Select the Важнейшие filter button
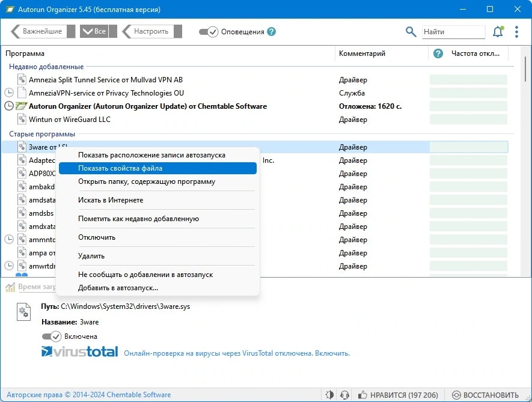The width and height of the screenshot is (532, 402). [x=43, y=31]
